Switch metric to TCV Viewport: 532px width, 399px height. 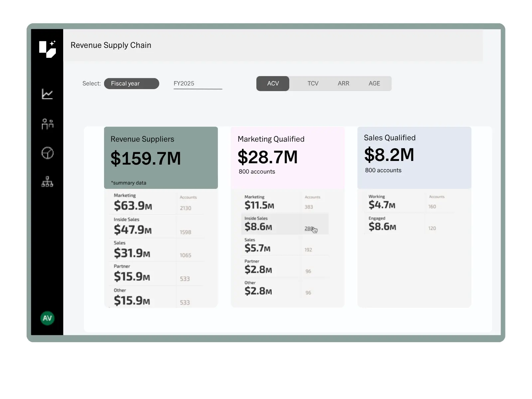click(313, 83)
